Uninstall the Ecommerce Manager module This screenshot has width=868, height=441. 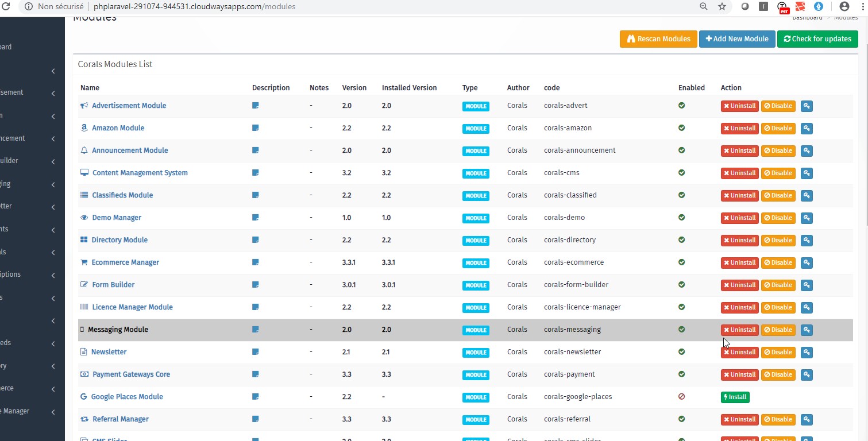(x=739, y=262)
